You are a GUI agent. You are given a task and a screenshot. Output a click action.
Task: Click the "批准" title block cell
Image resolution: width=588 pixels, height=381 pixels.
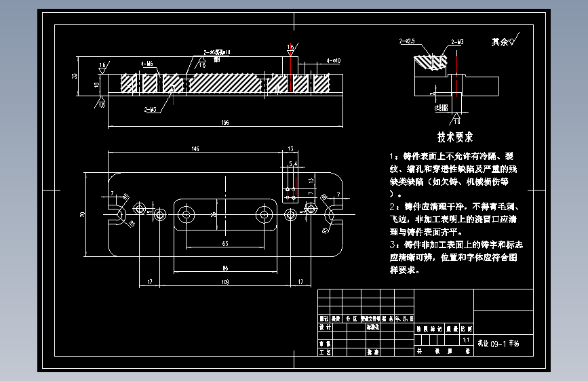pyautogui.click(x=373, y=352)
